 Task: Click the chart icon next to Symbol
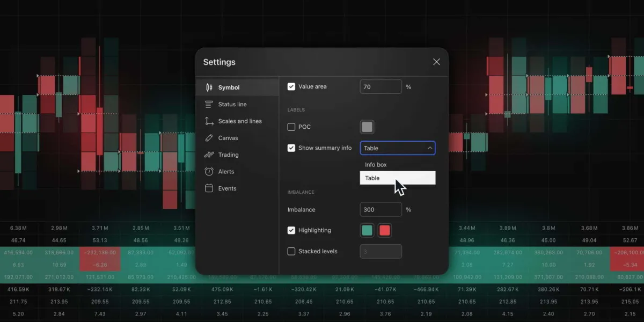coord(209,87)
